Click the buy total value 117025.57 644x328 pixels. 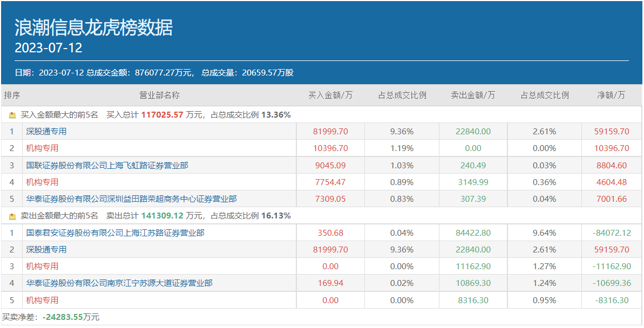point(162,115)
